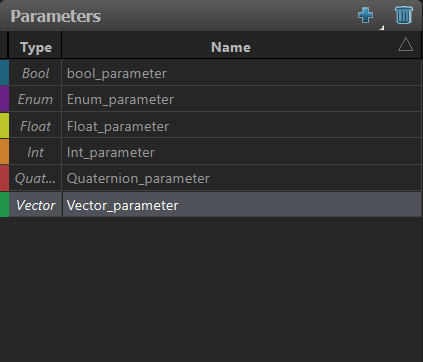Open the Enum type cell

pos(35,99)
